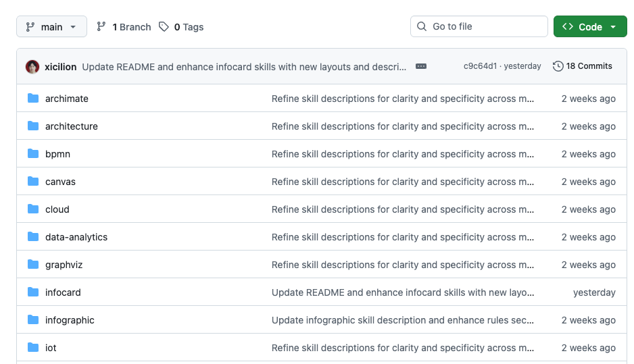634x364 pixels.
Task: Open the xicilion user profile link
Action: 61,67
